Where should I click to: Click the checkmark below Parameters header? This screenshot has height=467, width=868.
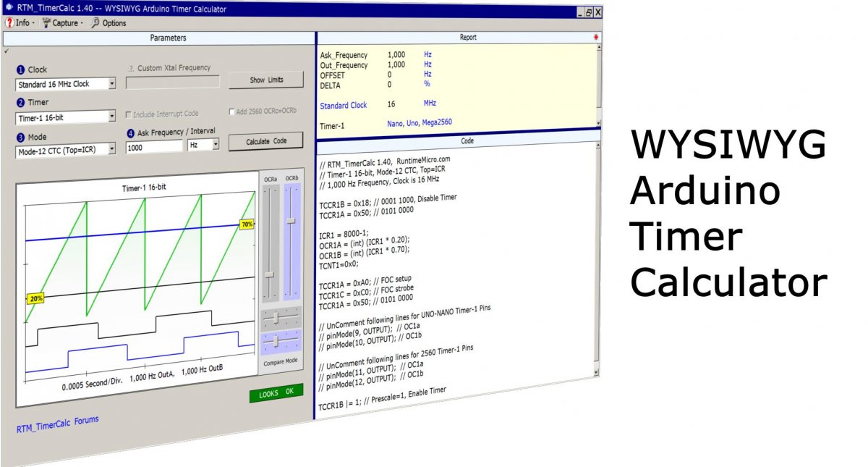pos(6,50)
